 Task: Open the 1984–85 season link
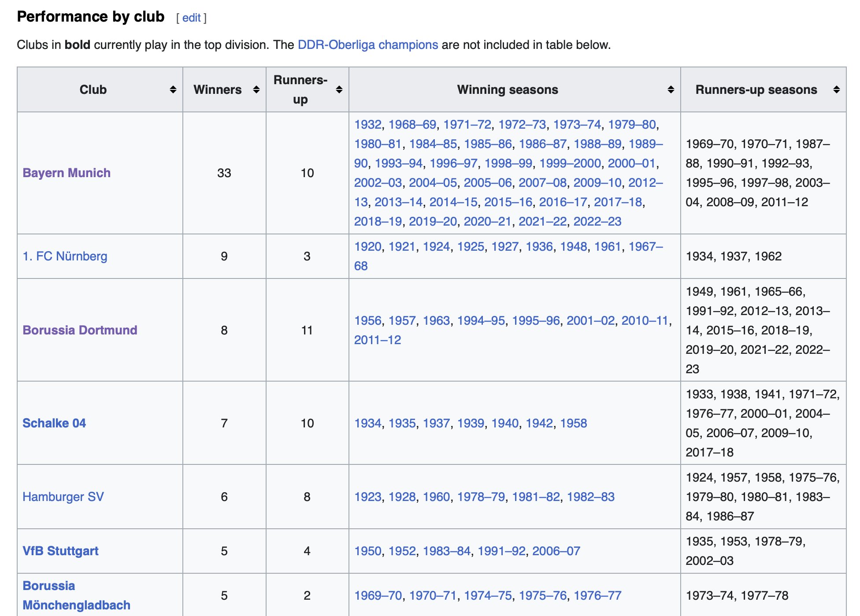(x=433, y=144)
